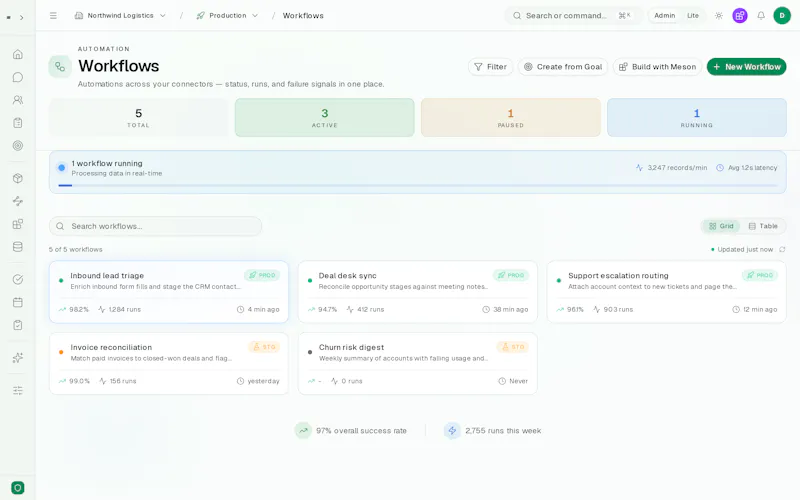Open the people contacts icon in sidebar

pos(18,100)
